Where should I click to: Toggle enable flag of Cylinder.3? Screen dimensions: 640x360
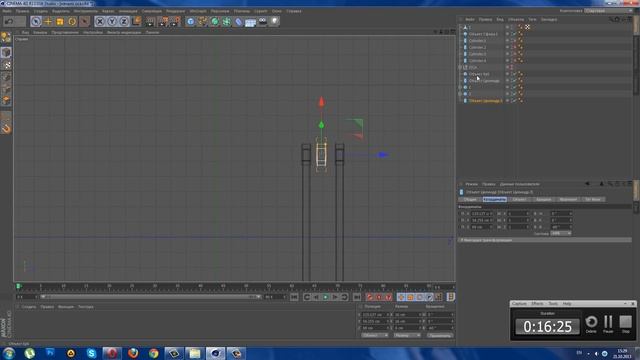coord(514,54)
